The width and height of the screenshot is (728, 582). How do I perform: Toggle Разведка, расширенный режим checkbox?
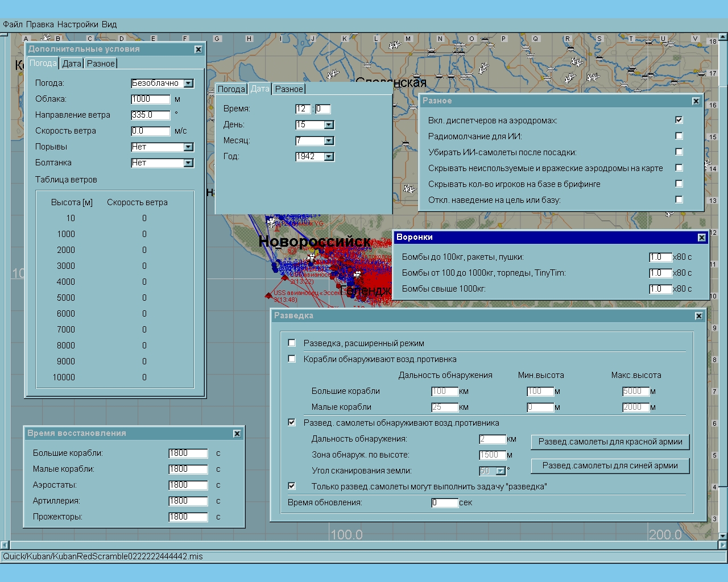(292, 343)
